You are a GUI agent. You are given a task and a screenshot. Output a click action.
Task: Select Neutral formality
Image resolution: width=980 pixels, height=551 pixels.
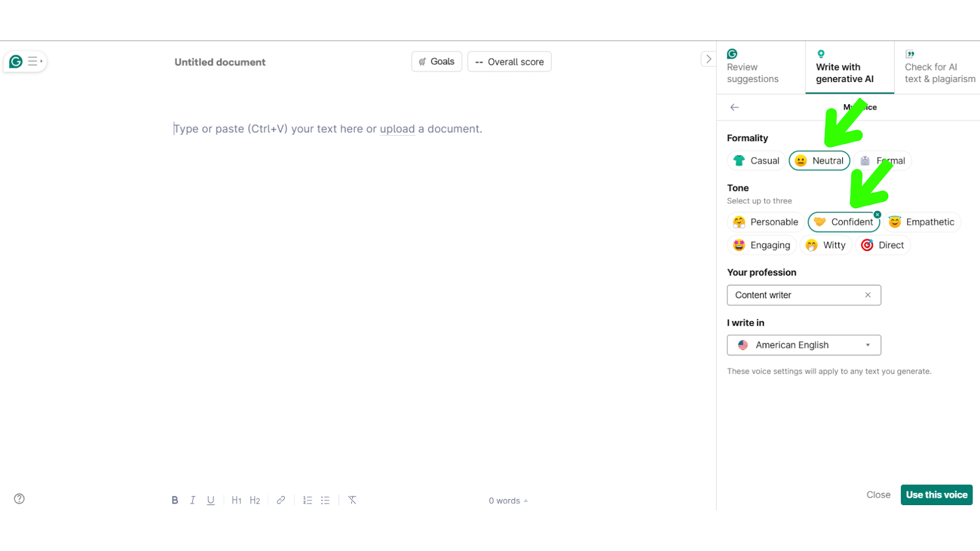coord(820,160)
